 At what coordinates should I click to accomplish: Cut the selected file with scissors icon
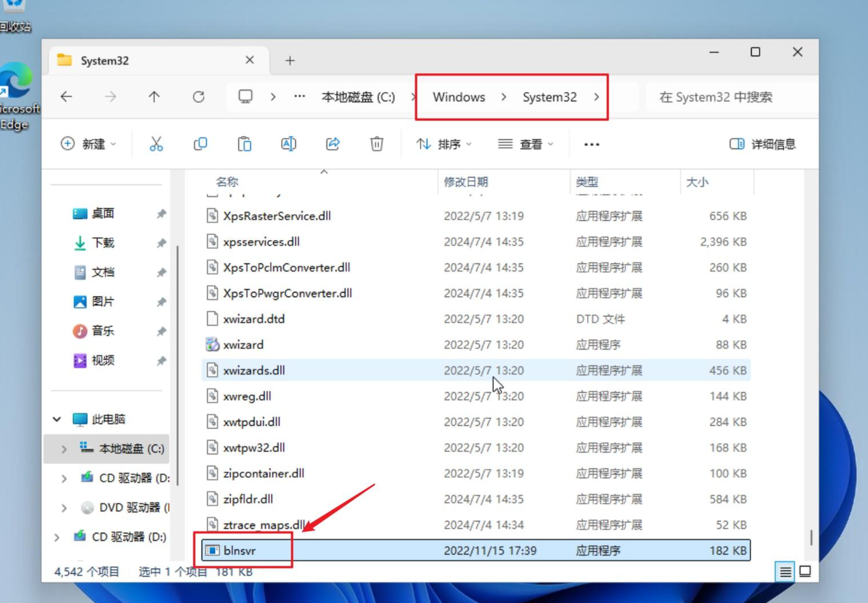156,144
